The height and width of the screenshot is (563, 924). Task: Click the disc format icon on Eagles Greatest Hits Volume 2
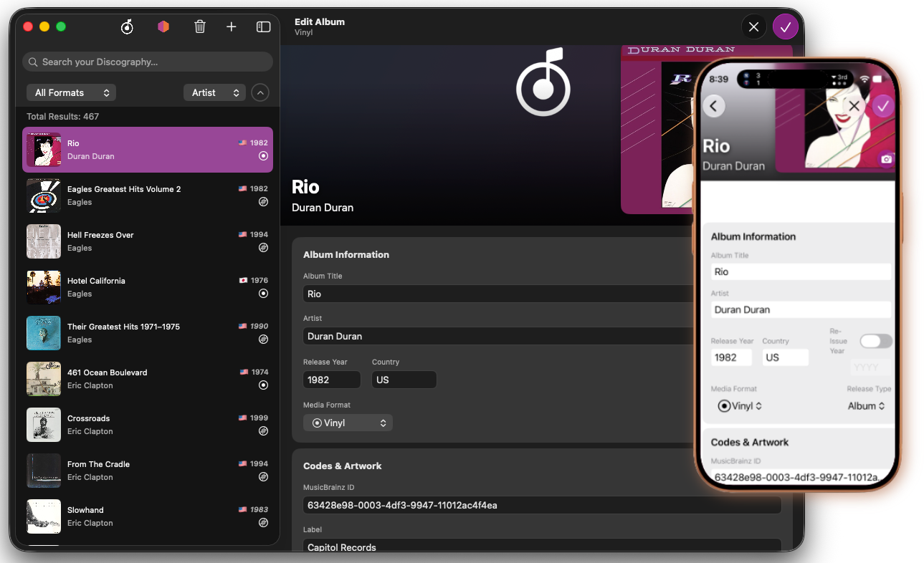(x=263, y=202)
